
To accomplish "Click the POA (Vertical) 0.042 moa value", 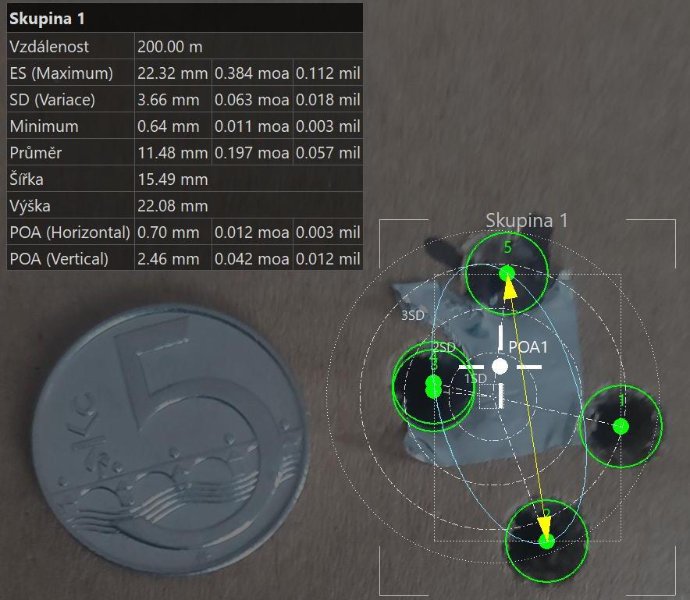I will coord(251,259).
